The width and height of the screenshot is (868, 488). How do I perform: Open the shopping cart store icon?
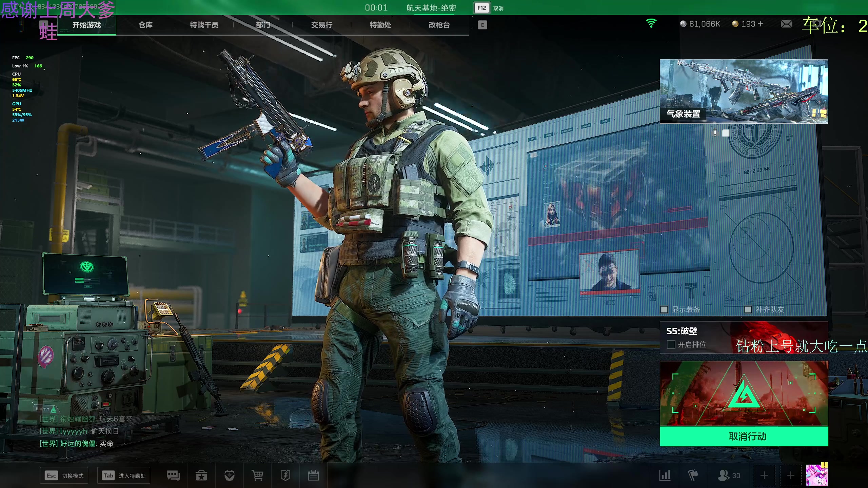[257, 475]
